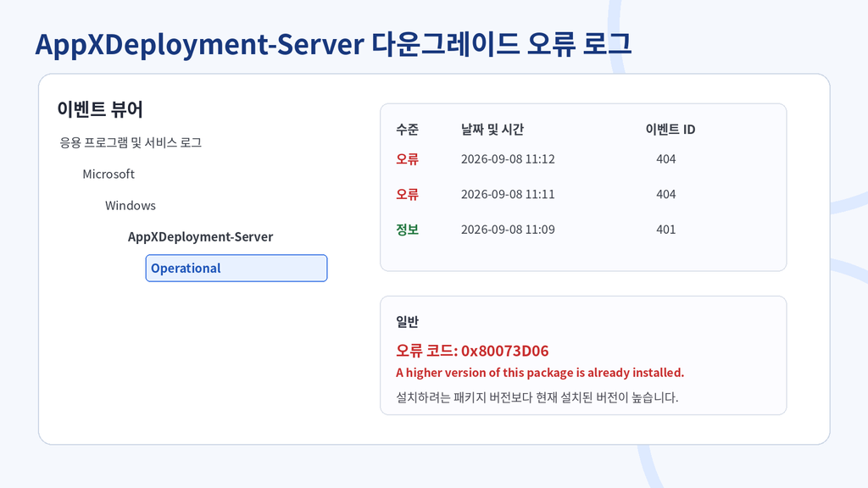Click event ID 404 in 11:12 row
Viewport: 868px width, 488px height.
666,158
